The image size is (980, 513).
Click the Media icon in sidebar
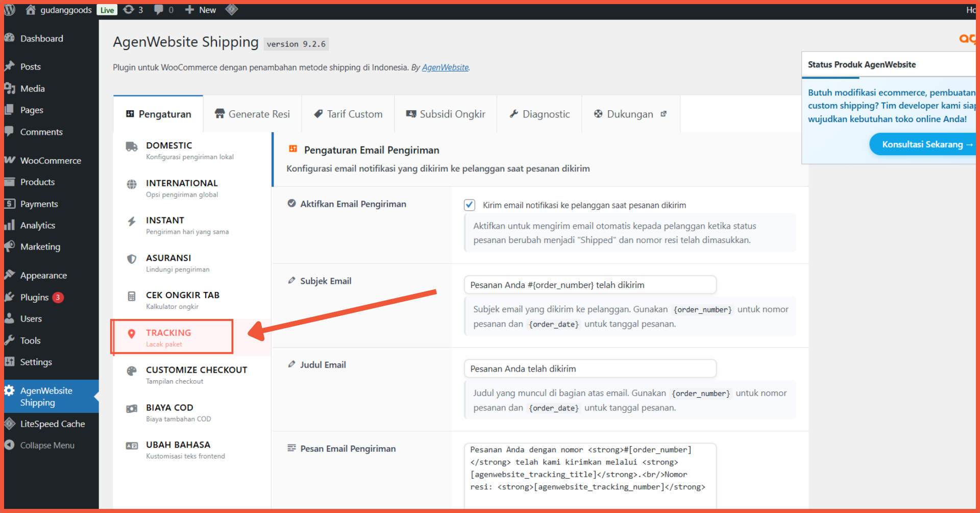click(x=9, y=88)
